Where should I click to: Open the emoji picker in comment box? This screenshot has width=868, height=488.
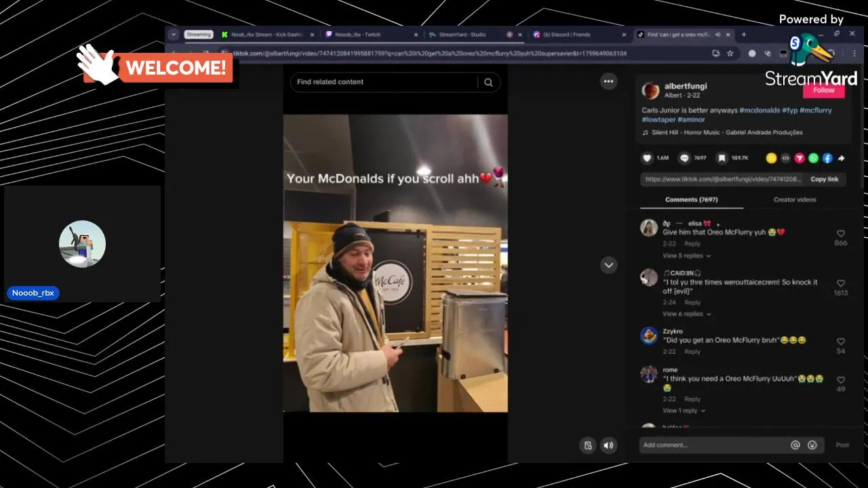coord(812,445)
